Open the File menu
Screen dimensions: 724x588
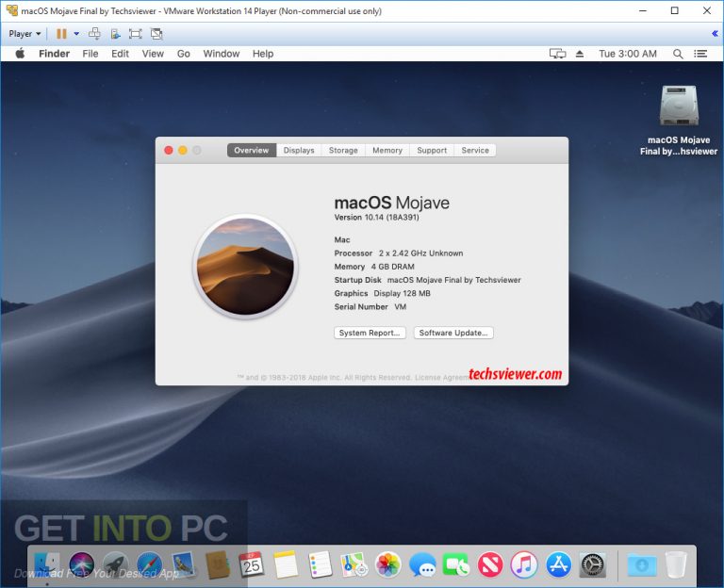[x=90, y=54]
